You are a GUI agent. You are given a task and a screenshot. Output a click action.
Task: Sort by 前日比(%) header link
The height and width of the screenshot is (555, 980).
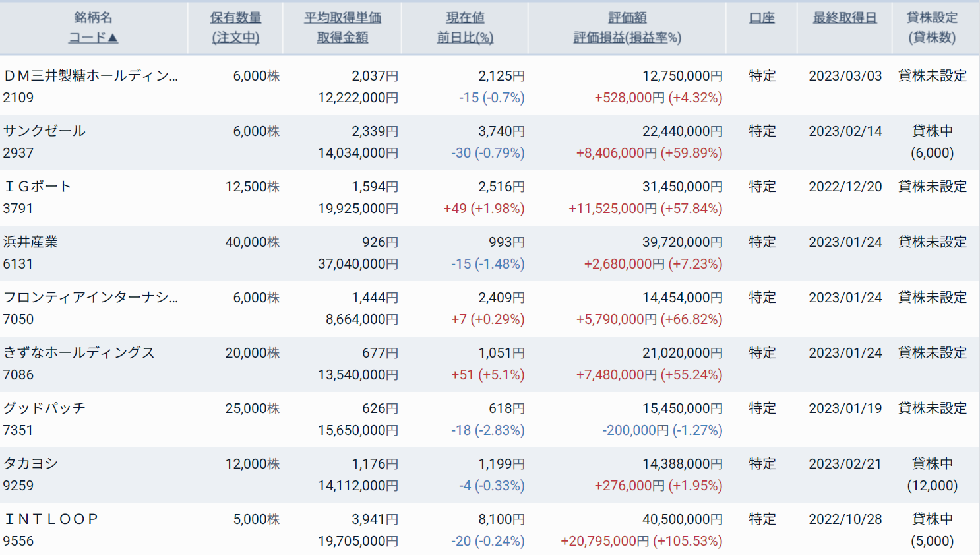click(x=465, y=38)
